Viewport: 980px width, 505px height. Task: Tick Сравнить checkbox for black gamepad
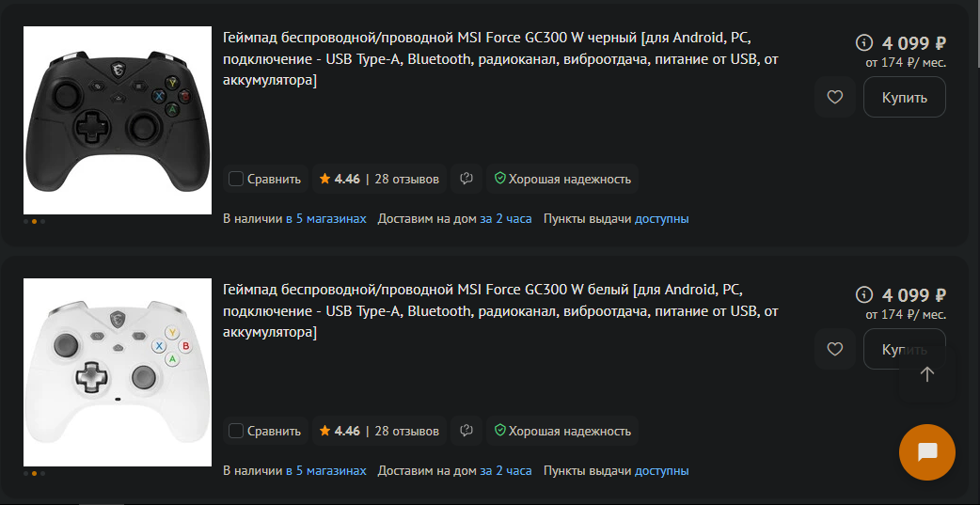tap(236, 179)
